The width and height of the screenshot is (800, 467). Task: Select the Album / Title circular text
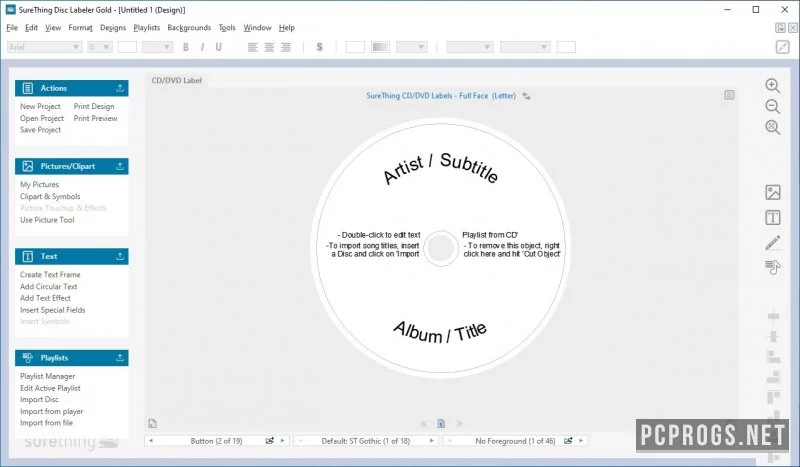tap(440, 332)
